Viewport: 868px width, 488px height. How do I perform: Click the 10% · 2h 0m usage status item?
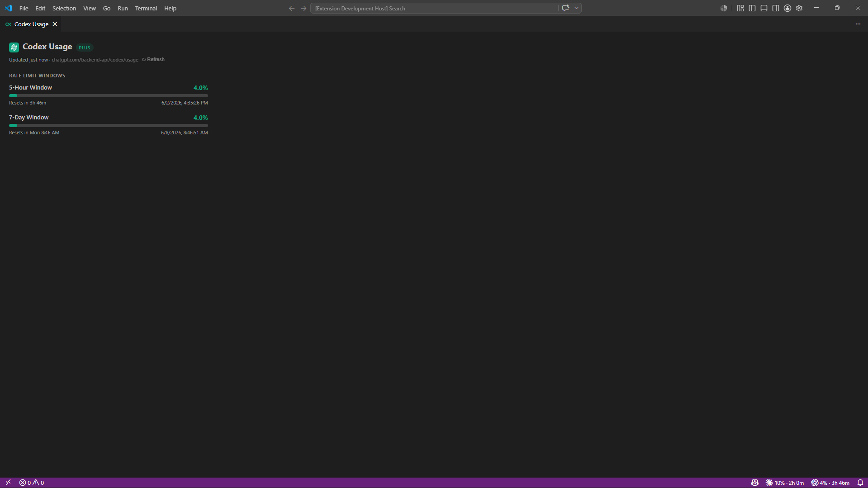(785, 483)
